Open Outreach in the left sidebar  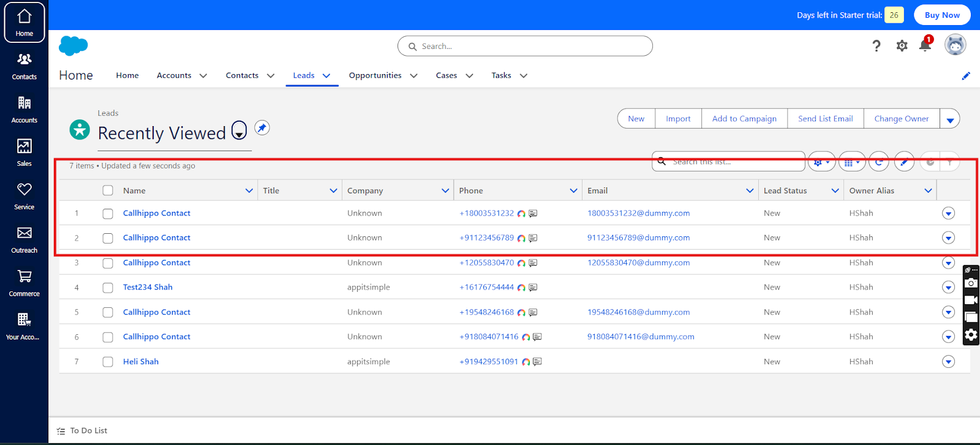[24, 240]
